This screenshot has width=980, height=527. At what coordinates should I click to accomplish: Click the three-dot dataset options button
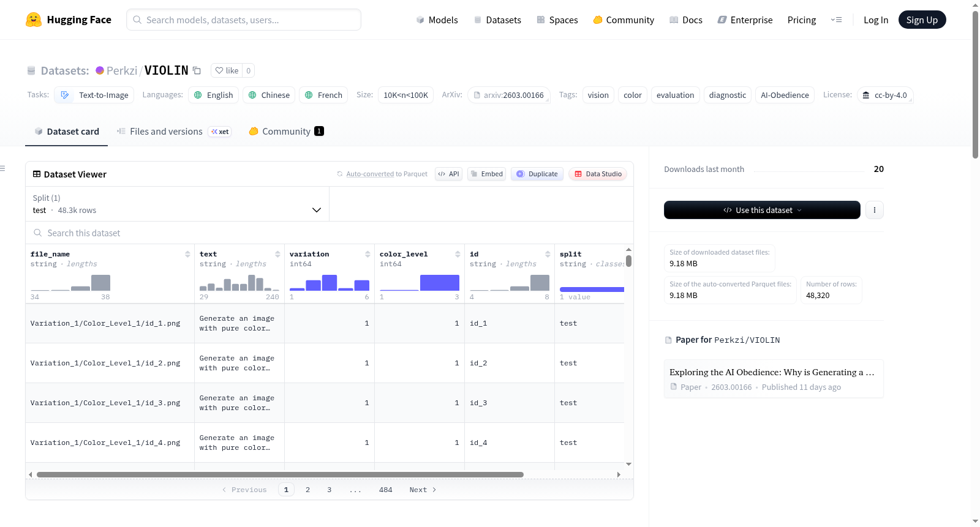874,210
